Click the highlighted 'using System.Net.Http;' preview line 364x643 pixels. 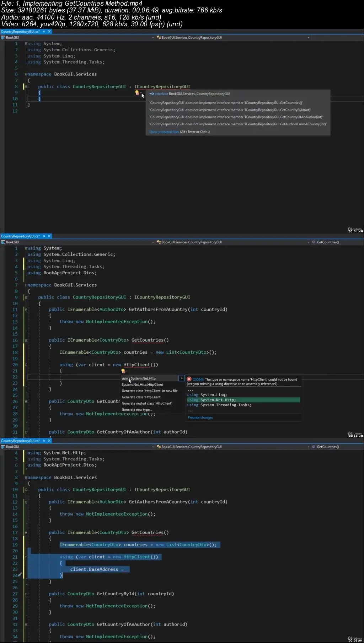tap(243, 400)
